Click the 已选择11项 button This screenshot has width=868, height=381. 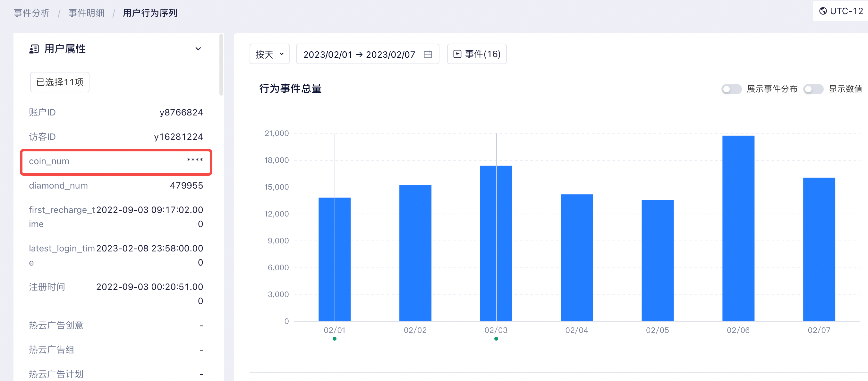click(59, 82)
